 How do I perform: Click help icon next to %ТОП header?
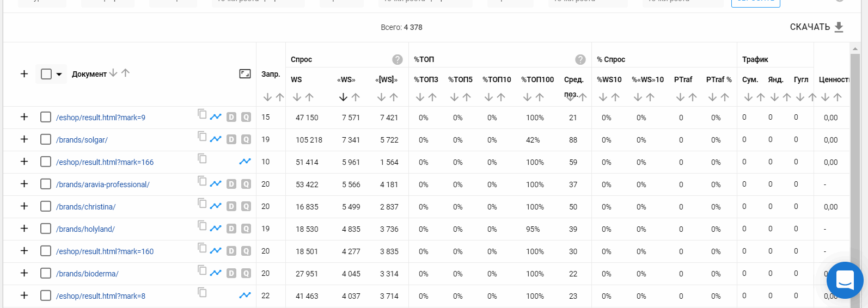coord(580,59)
